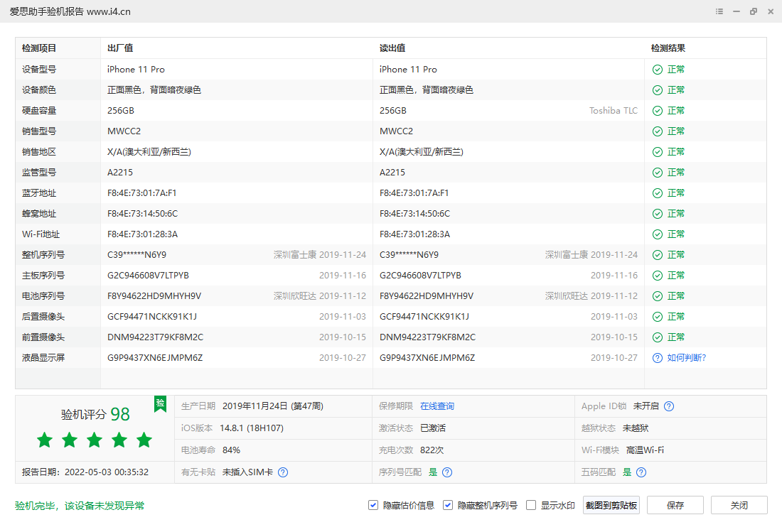Click the list menu icon in title bar
The width and height of the screenshot is (782, 532).
click(719, 11)
